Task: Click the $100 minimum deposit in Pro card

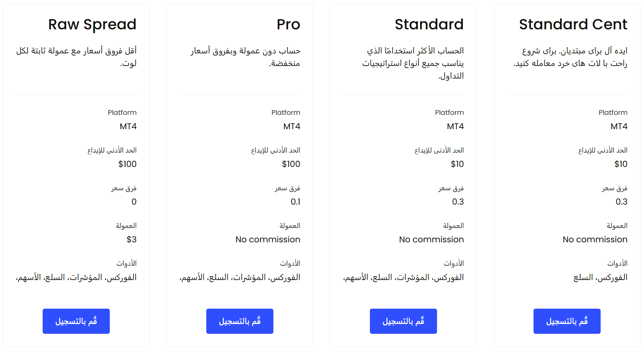Action: tap(291, 164)
